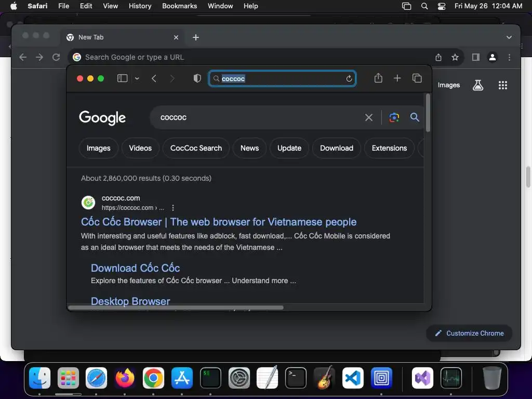This screenshot has width=532, height=399.
Task: Reload page in Safari address bar
Action: coord(349,79)
